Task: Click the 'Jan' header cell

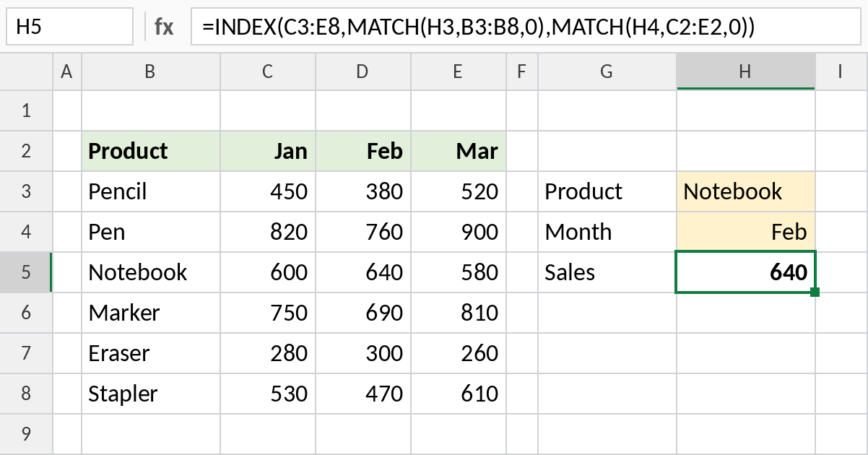Action: tap(268, 151)
